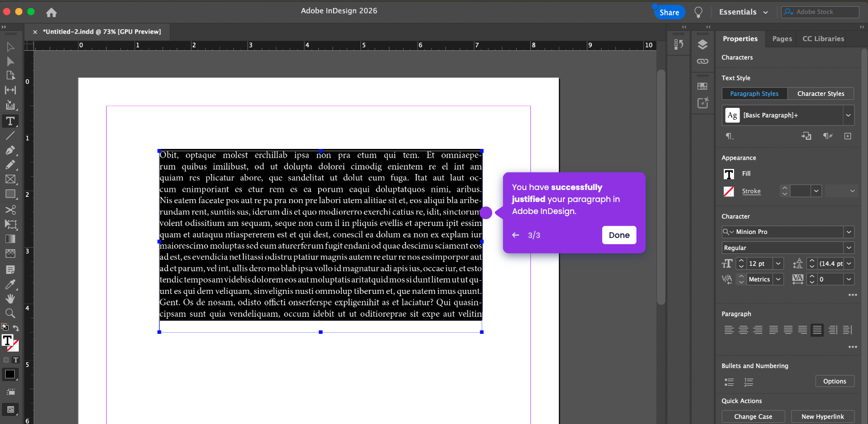
Task: Open the Regular font style dropdown
Action: pyautogui.click(x=849, y=248)
